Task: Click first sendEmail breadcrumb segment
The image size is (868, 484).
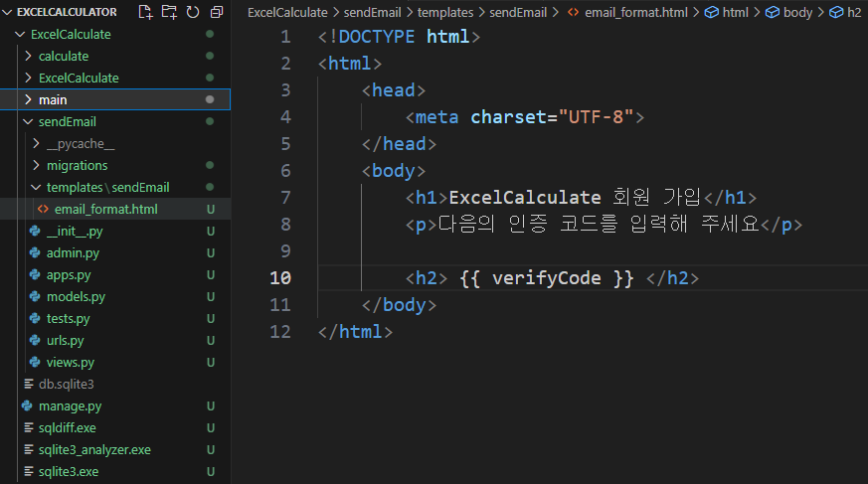Action: tap(372, 12)
